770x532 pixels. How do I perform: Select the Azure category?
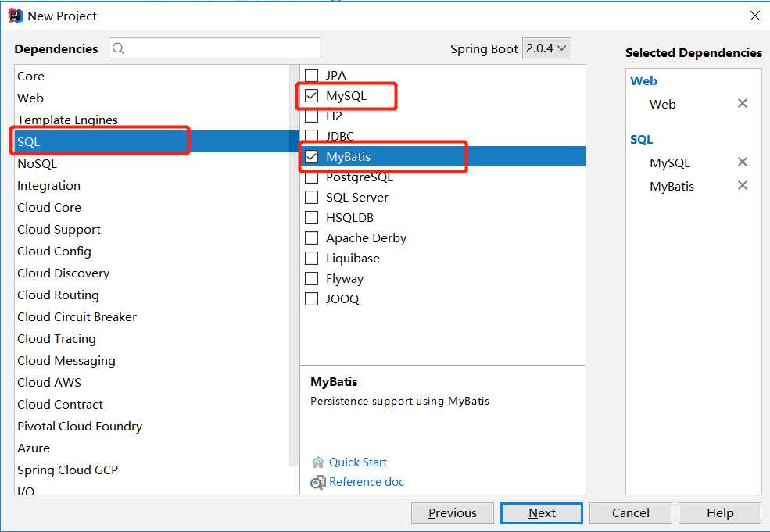point(152,448)
